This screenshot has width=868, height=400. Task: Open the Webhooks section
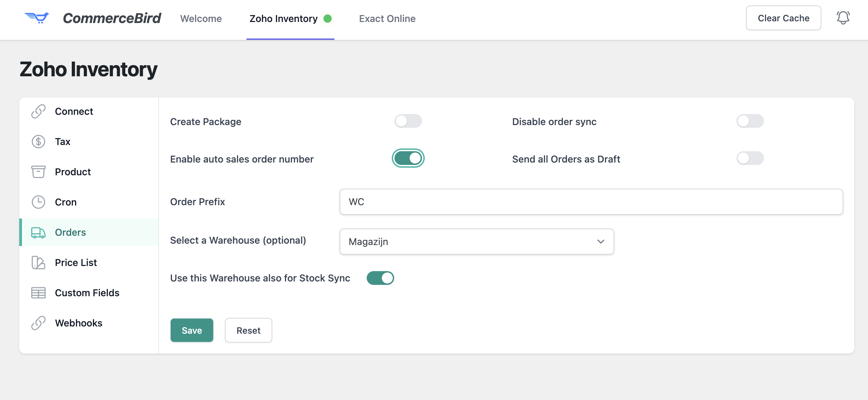[89, 323]
